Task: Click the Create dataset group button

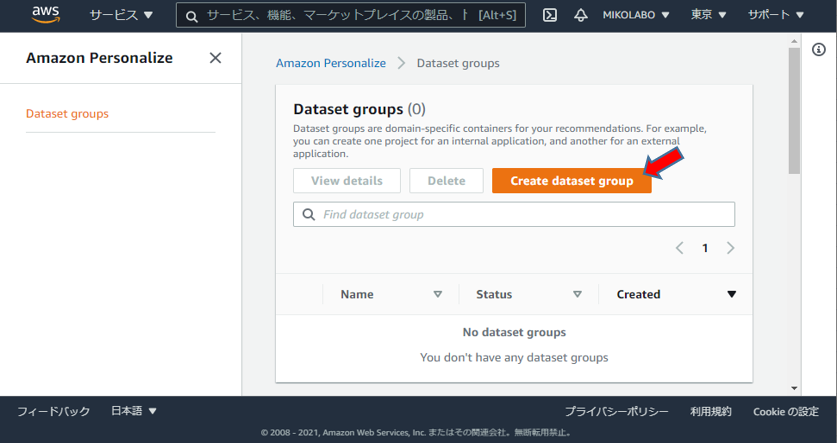Action: point(571,181)
